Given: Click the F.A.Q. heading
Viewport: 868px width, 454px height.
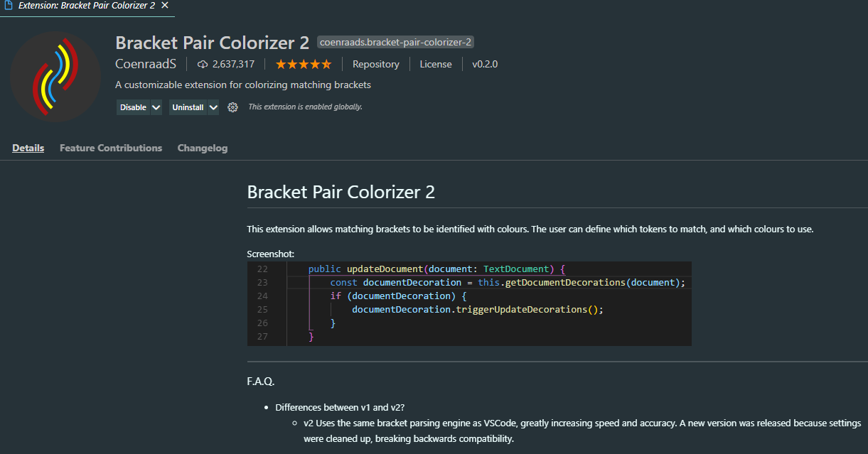Looking at the screenshot, I should tap(260, 382).
